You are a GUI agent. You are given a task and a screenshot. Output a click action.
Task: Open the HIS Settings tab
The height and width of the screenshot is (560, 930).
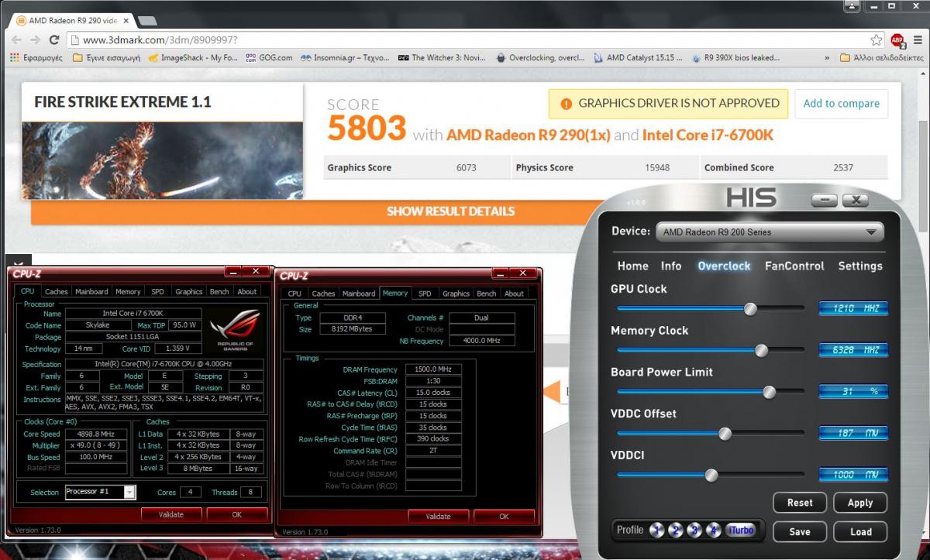[860, 266]
